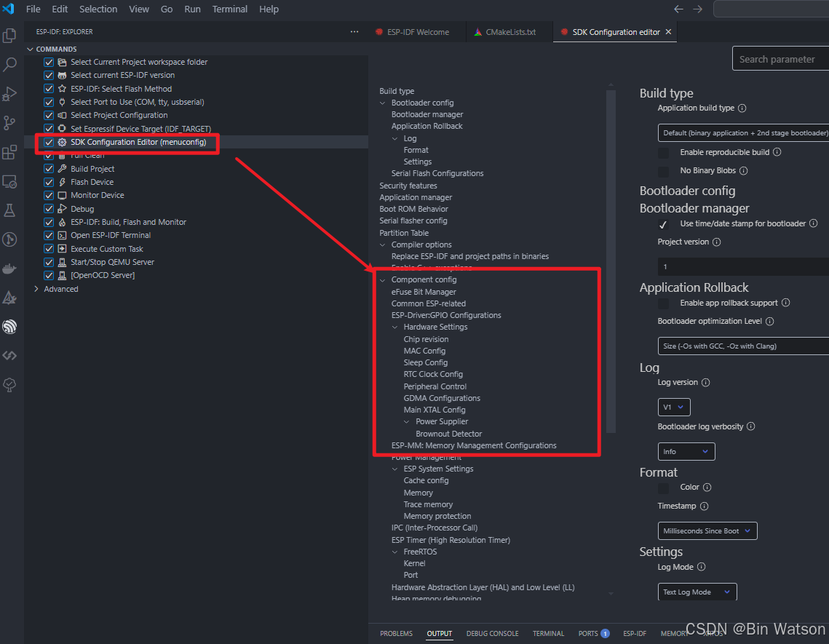Run Execute Custom Task command
Screen dimensions: 829x644
click(x=107, y=249)
